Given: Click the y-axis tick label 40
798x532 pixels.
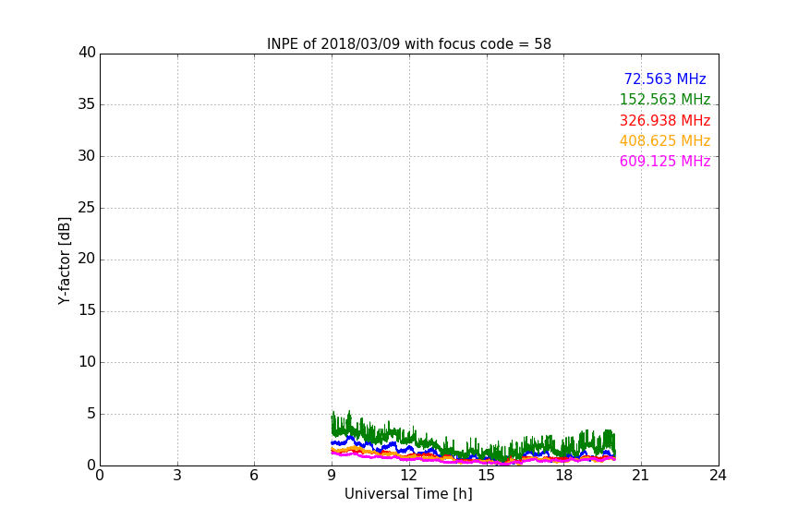Looking at the screenshot, I should [x=87, y=53].
